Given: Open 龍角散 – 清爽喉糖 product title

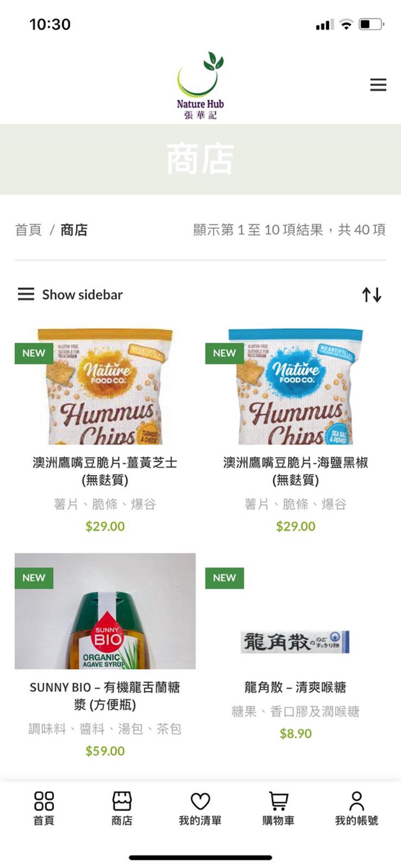Looking at the screenshot, I should click(x=296, y=687).
